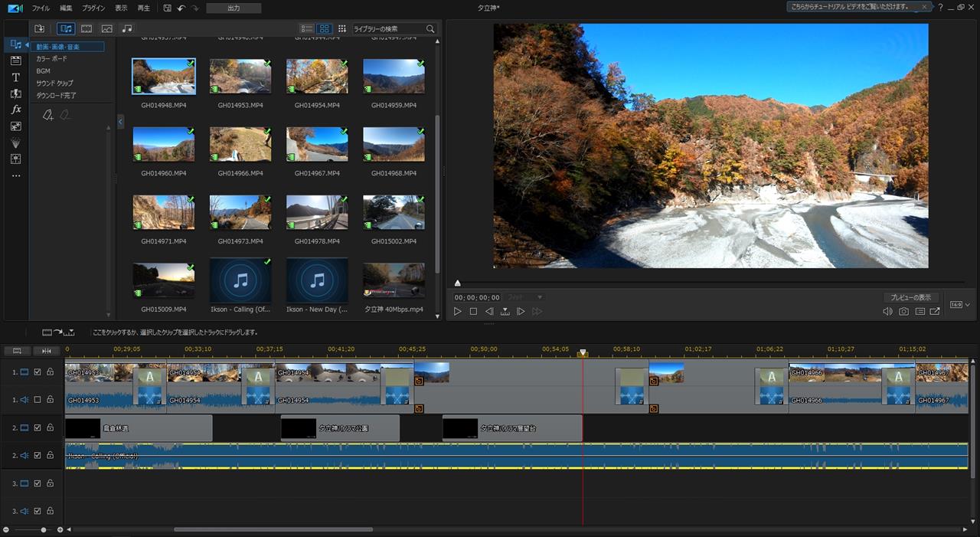
Task: Click the timeline zoom slider handle
Action: click(x=44, y=529)
